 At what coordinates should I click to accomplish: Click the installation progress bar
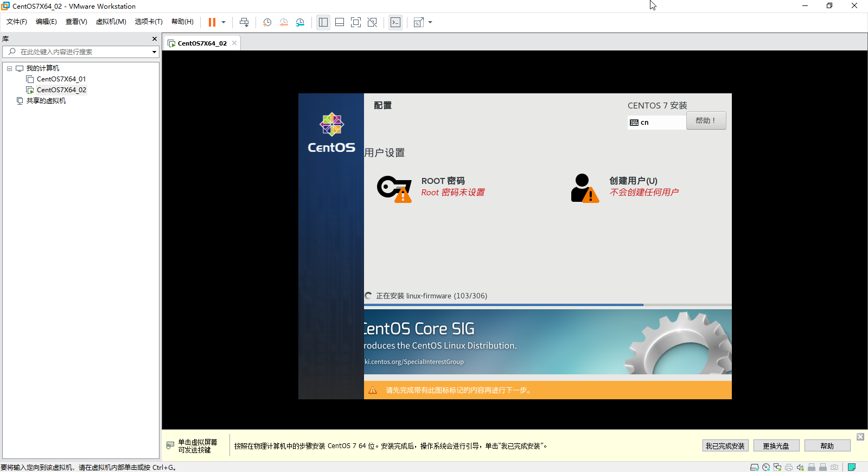tap(547, 305)
